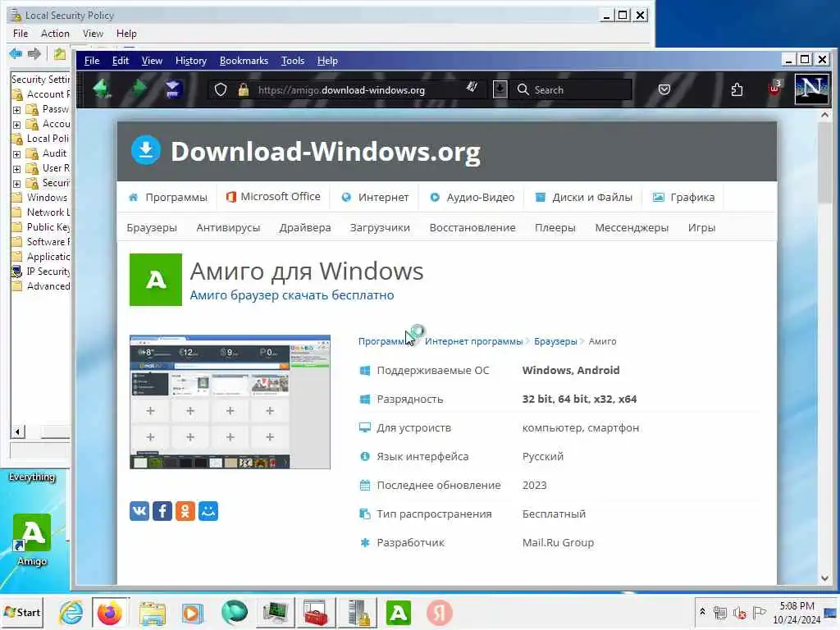Click the clock showing 5:08 PM

click(x=797, y=606)
